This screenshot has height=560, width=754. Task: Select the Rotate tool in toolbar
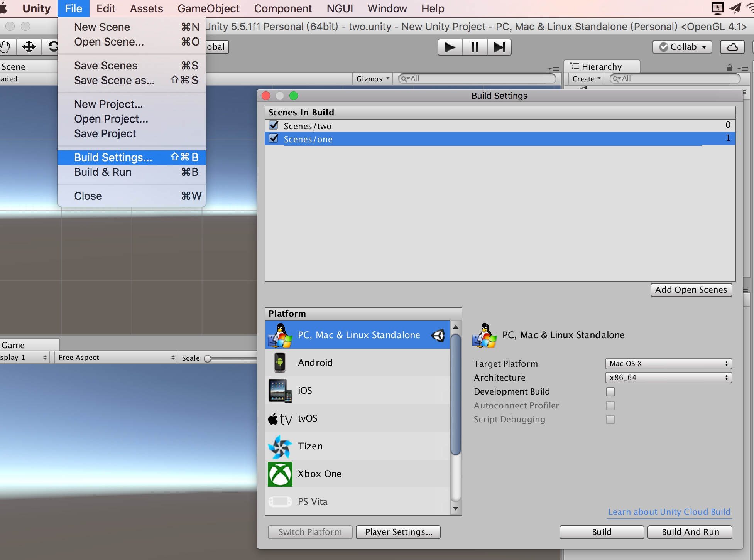point(52,47)
